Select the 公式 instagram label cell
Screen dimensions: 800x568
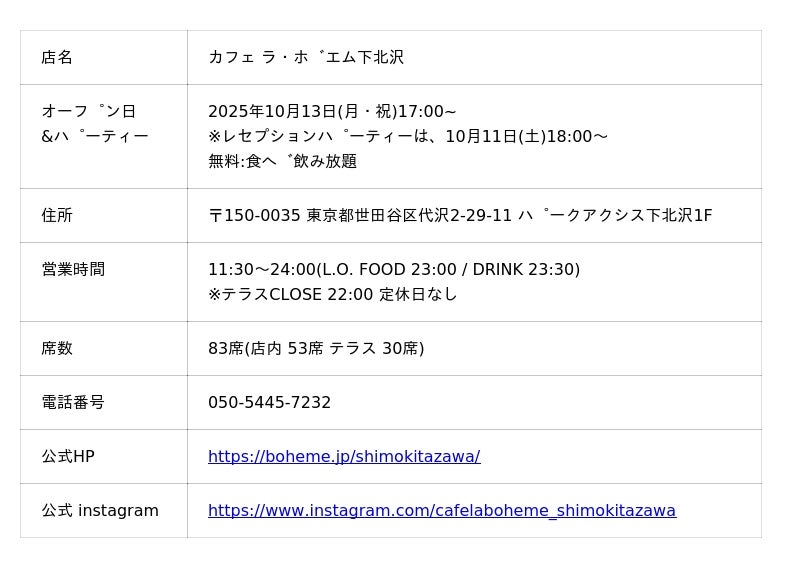click(x=104, y=511)
